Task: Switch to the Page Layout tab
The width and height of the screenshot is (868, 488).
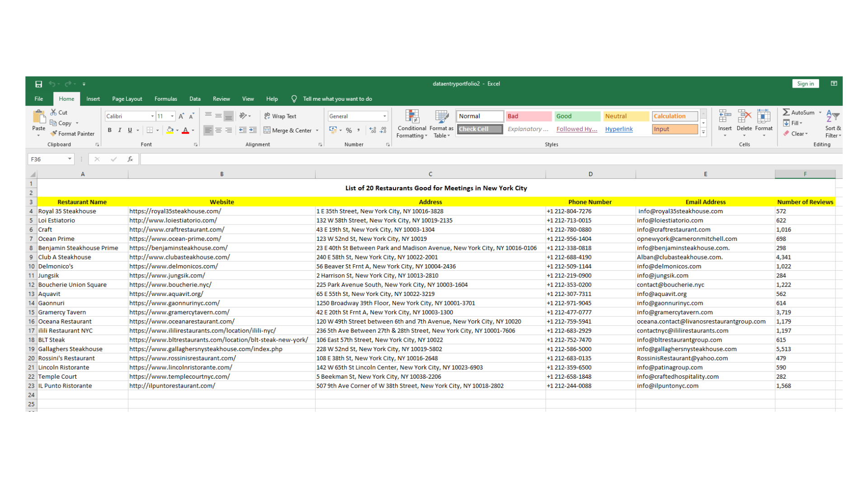Action: (127, 99)
